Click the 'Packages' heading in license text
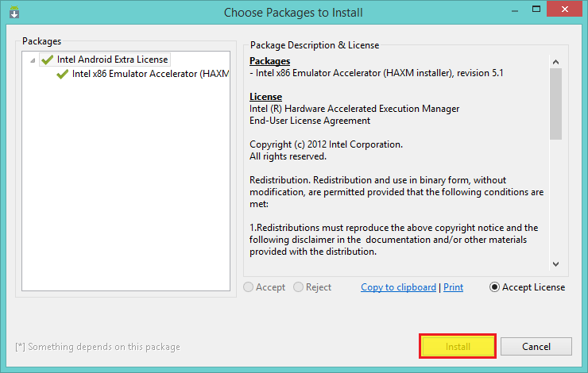The height and width of the screenshot is (373, 588). click(269, 61)
